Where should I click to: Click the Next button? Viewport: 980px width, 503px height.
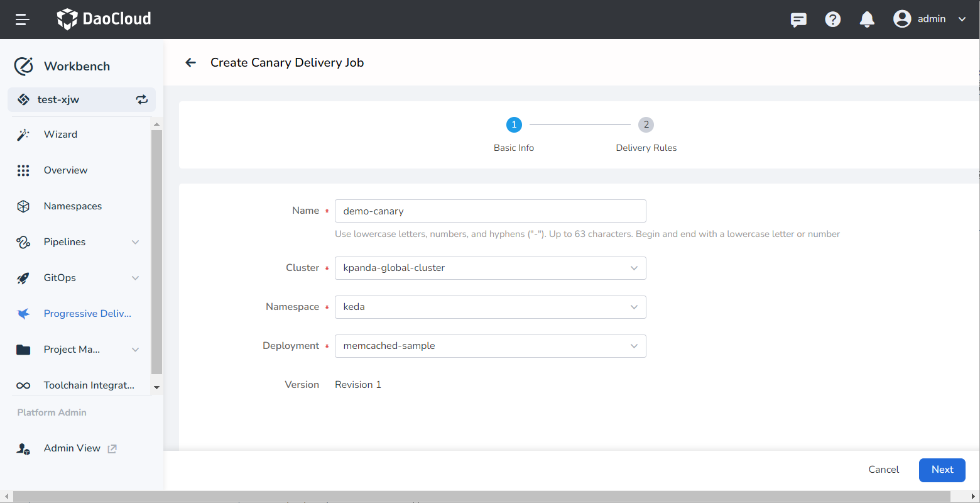[x=942, y=470]
